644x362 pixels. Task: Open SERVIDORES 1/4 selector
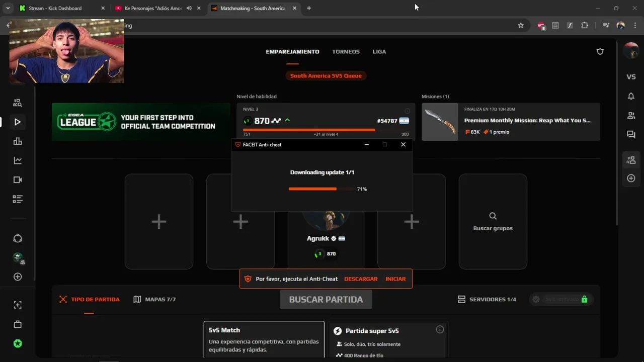point(487,299)
